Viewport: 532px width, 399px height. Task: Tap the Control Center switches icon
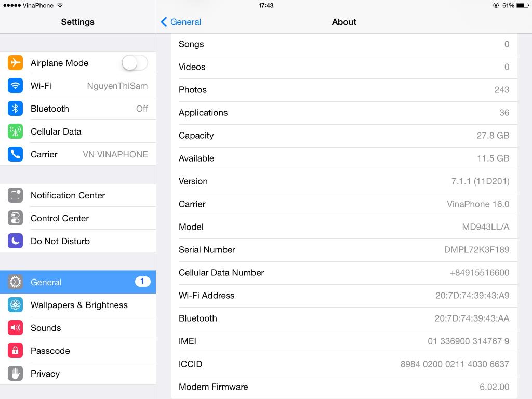pyautogui.click(x=15, y=218)
